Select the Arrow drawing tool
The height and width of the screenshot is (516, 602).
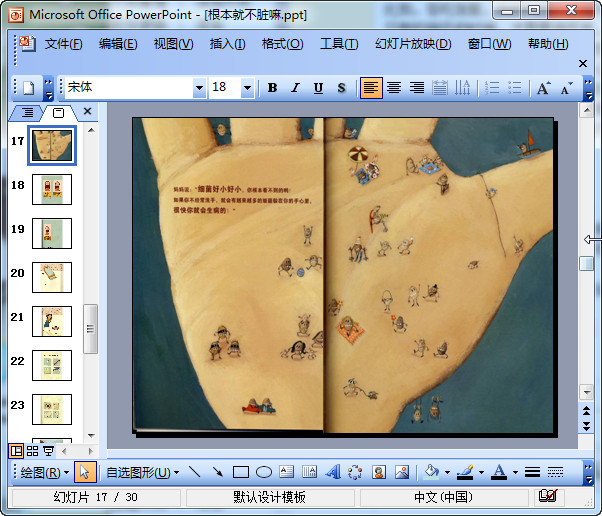click(x=218, y=472)
